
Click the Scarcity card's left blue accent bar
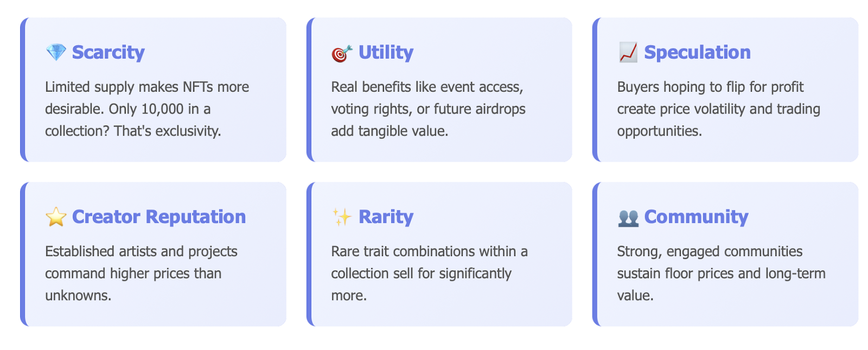coord(23,90)
